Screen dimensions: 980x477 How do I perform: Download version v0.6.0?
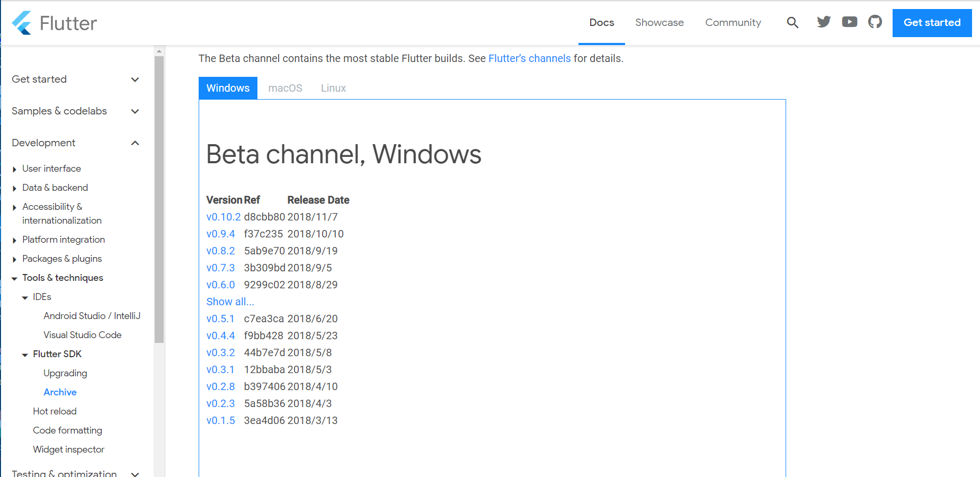coord(220,285)
